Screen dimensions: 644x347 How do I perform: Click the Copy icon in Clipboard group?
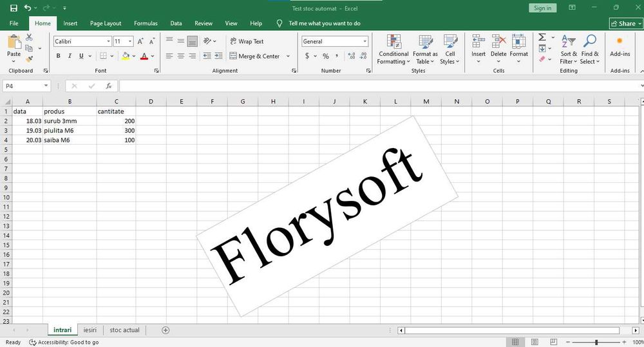(x=29, y=48)
